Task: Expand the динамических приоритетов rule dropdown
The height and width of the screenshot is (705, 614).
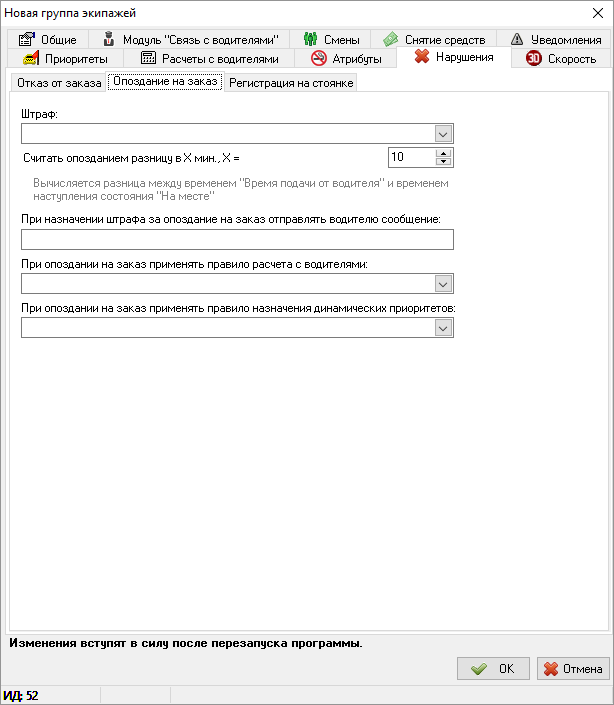Action: tap(443, 328)
